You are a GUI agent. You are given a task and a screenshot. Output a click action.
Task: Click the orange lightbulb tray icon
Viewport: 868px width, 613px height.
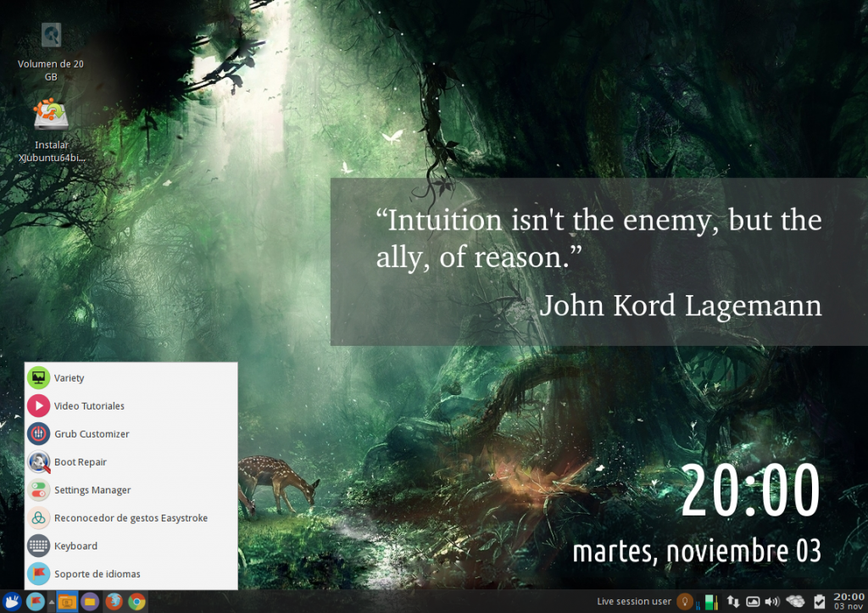[x=685, y=601]
